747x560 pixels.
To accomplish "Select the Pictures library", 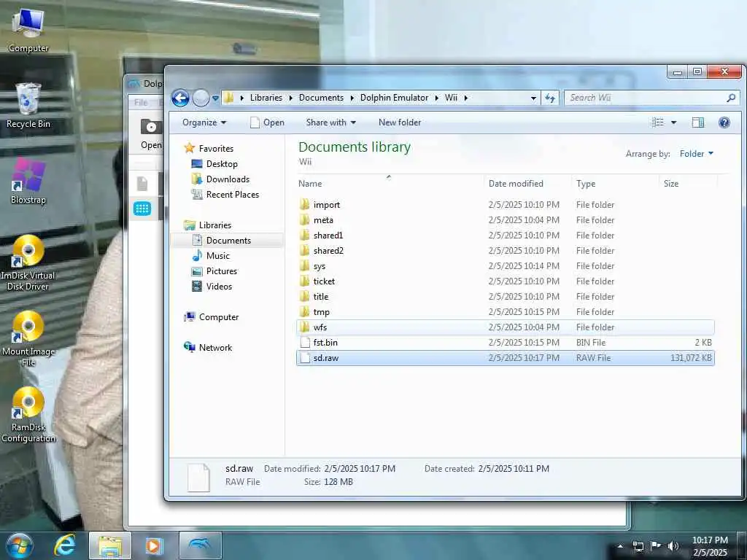I will point(214,271).
